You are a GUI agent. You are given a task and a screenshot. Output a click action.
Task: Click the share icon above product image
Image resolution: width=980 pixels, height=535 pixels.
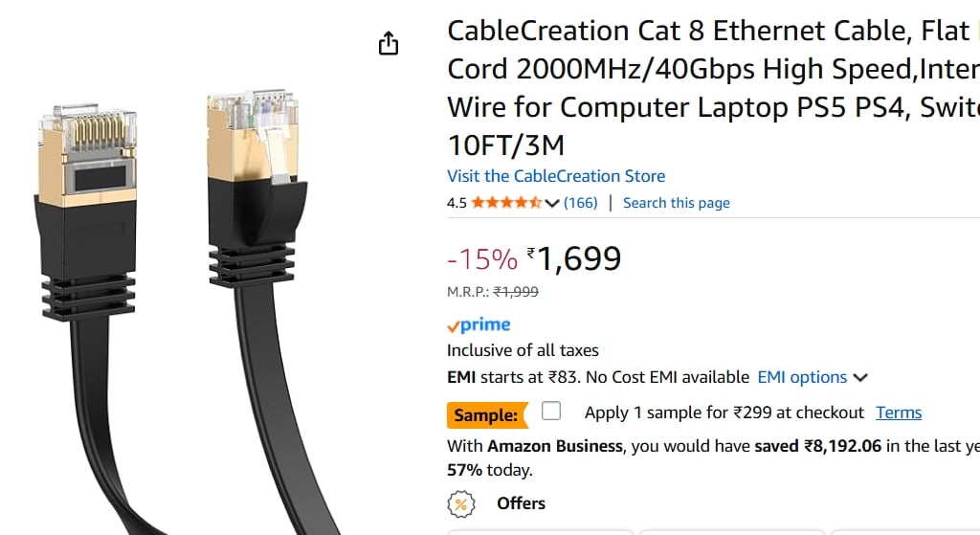click(x=388, y=44)
